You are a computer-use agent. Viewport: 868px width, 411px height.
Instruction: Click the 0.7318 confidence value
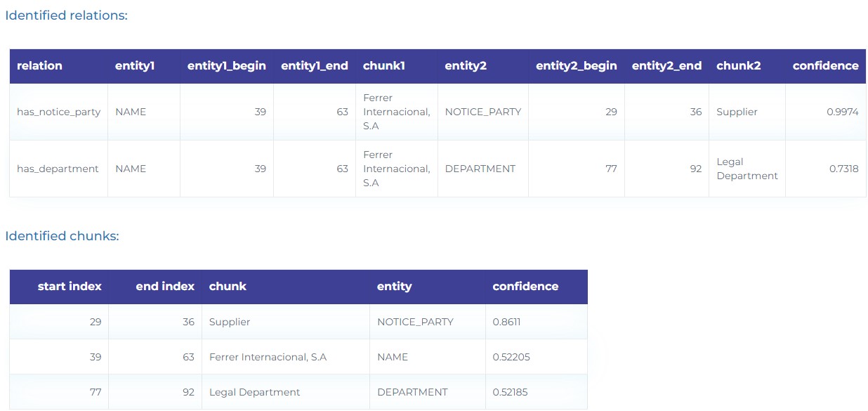tap(843, 169)
